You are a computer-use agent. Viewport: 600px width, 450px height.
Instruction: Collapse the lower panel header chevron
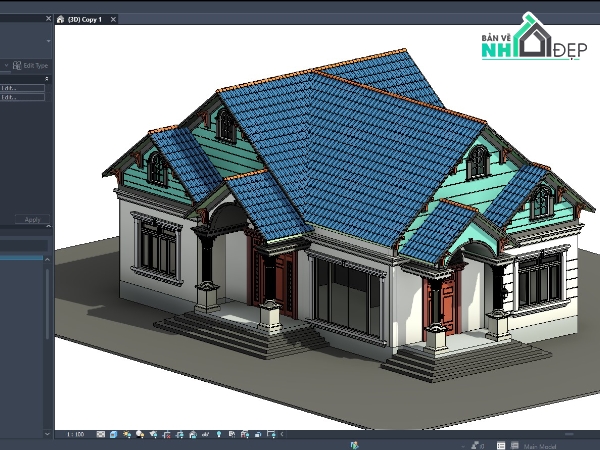click(x=49, y=227)
